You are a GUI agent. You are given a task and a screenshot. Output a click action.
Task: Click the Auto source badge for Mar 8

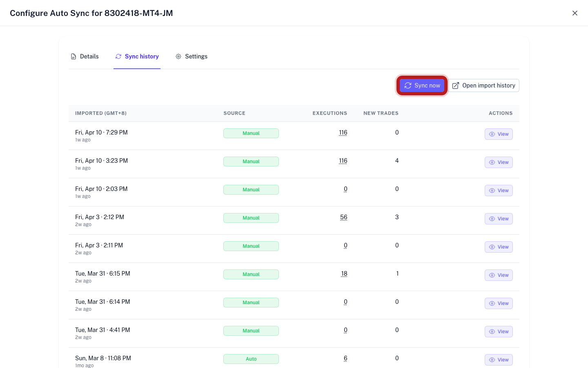[251, 359]
